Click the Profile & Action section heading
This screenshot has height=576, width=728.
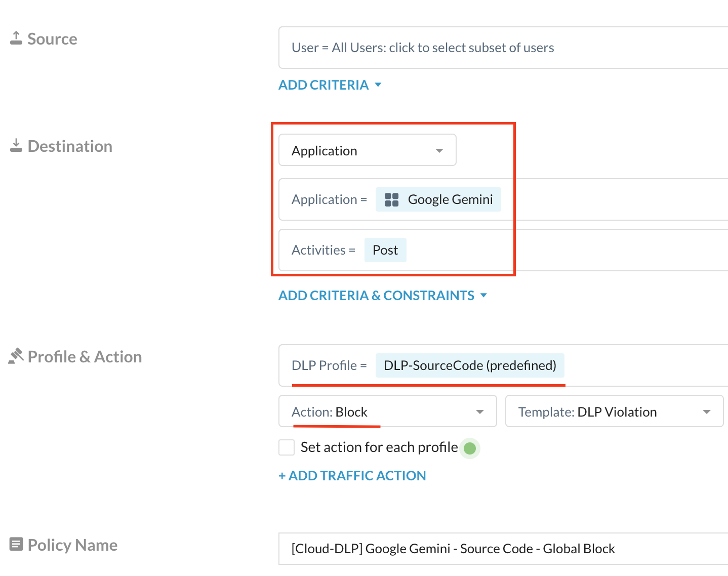pyautogui.click(x=85, y=357)
